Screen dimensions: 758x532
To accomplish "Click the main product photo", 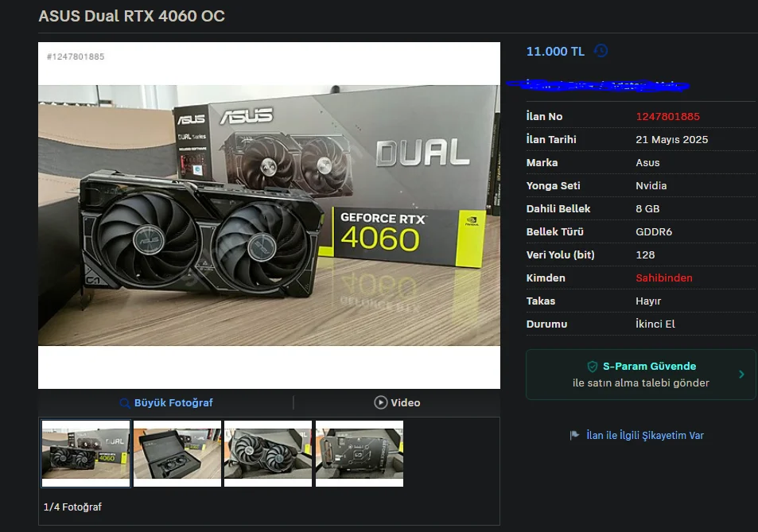I will pos(270,216).
